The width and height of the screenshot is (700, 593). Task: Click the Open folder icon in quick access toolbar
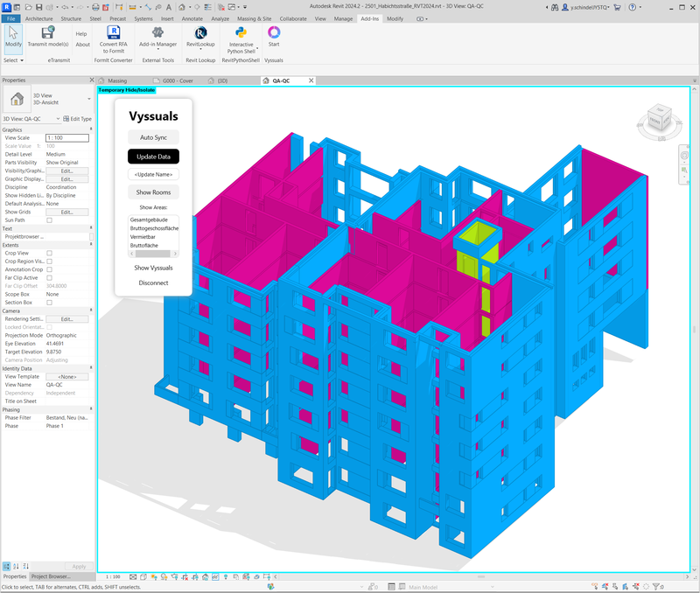(x=29, y=7)
